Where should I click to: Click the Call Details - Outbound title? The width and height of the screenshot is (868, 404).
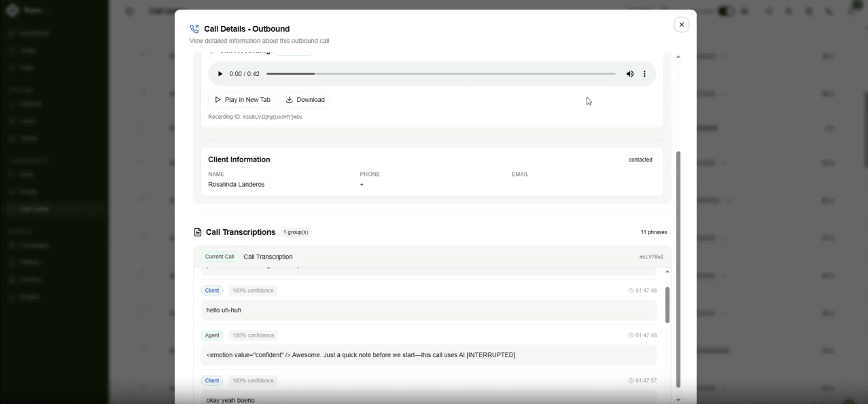[247, 29]
